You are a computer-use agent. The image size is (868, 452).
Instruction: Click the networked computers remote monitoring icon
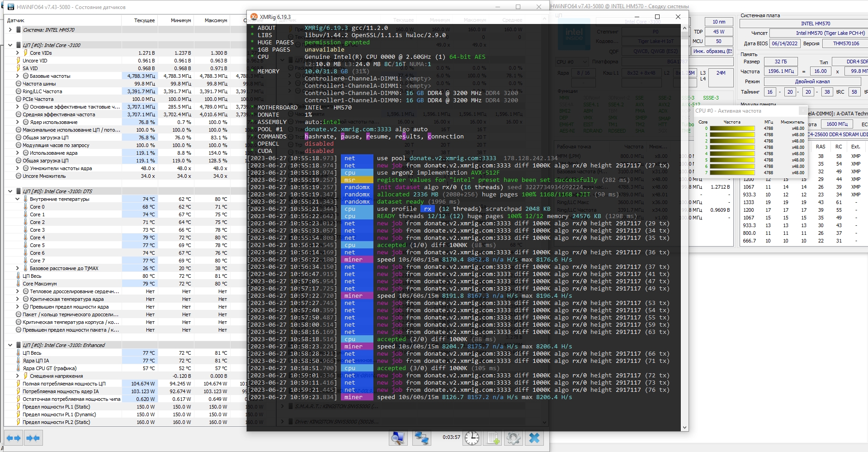(422, 438)
